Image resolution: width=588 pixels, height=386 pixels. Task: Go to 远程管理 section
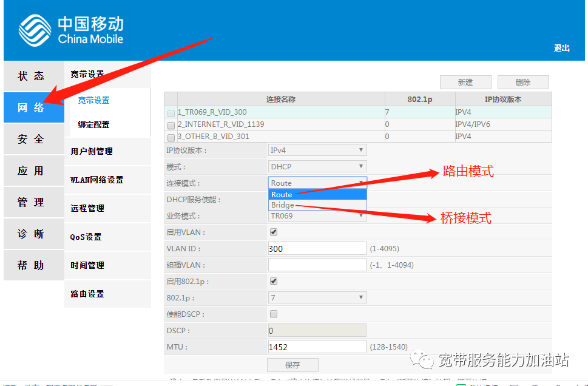tap(107, 209)
